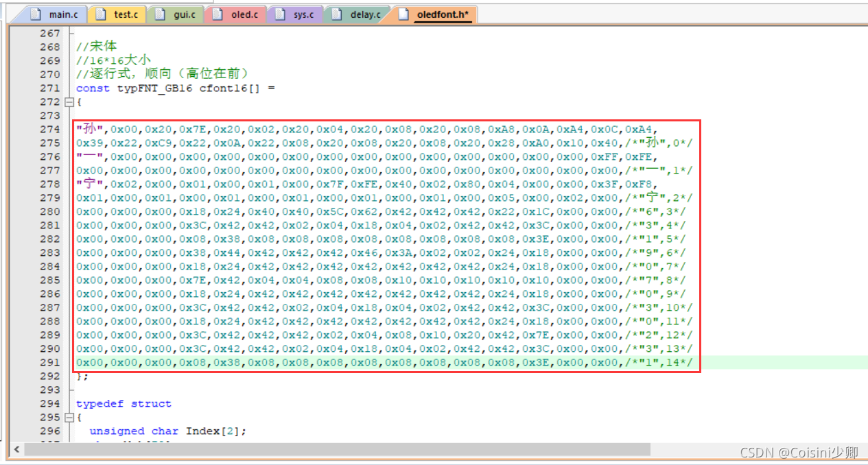Click the comment /*"0",11*/

[659, 321]
